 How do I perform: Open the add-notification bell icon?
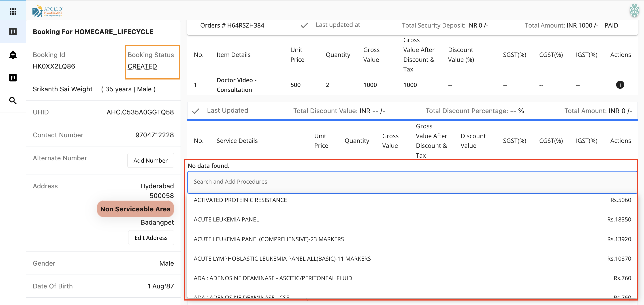click(x=13, y=55)
